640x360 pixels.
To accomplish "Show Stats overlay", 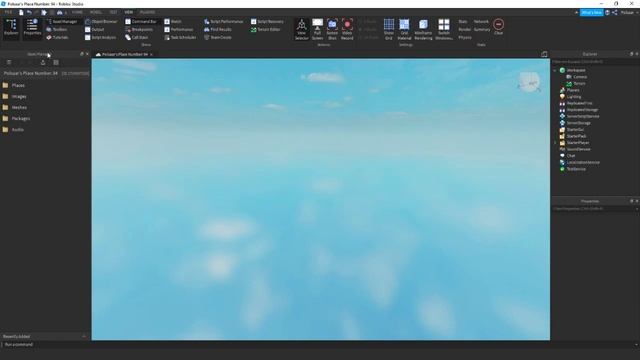I will click(463, 21).
